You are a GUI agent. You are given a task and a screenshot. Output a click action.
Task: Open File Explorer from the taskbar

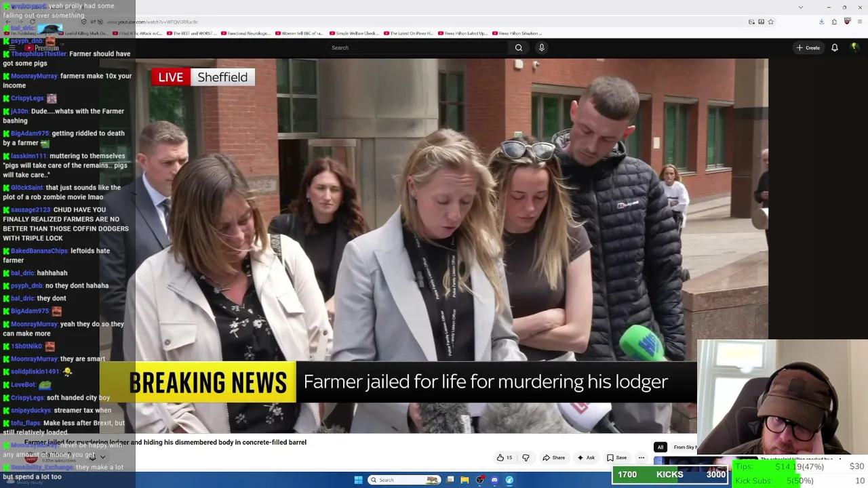tap(465, 480)
